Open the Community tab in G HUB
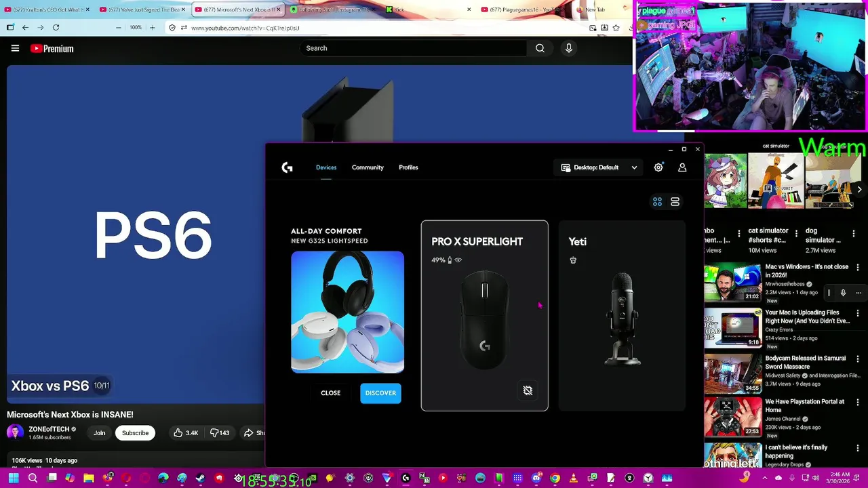The height and width of the screenshot is (488, 868). (368, 167)
